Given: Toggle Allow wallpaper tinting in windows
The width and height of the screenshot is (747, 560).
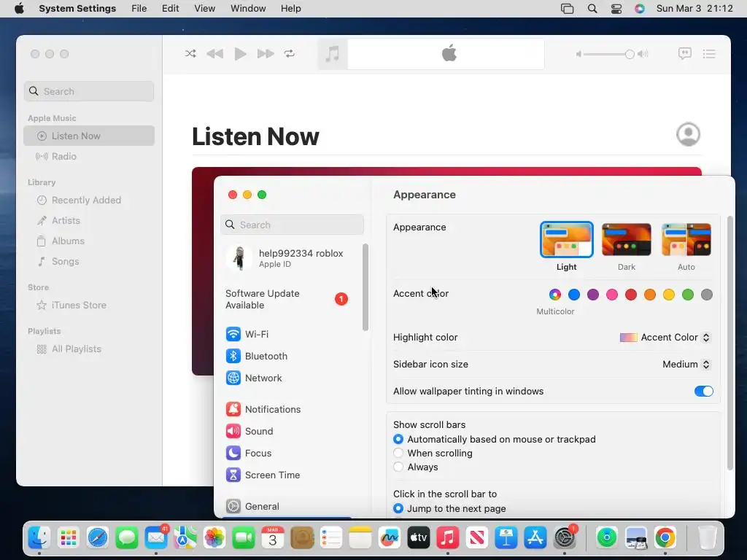Looking at the screenshot, I should tap(704, 392).
